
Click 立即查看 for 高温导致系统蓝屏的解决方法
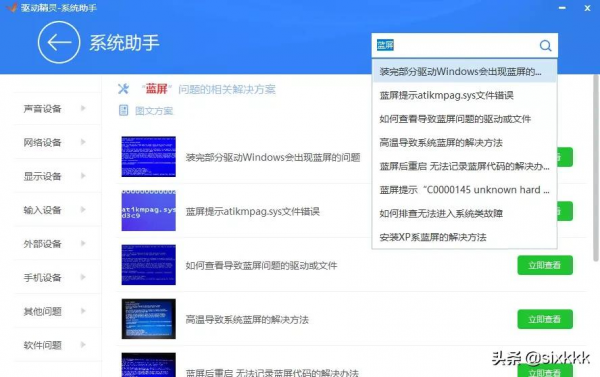[545, 319]
